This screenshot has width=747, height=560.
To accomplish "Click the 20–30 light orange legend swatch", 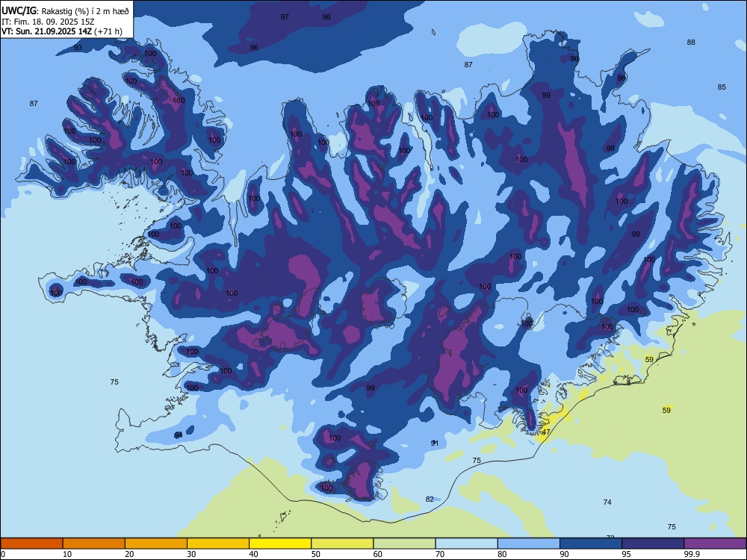I will tap(156, 544).
